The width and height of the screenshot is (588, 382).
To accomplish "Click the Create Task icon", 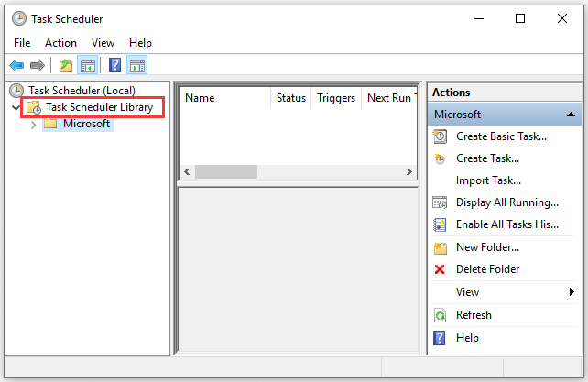I will [x=440, y=158].
